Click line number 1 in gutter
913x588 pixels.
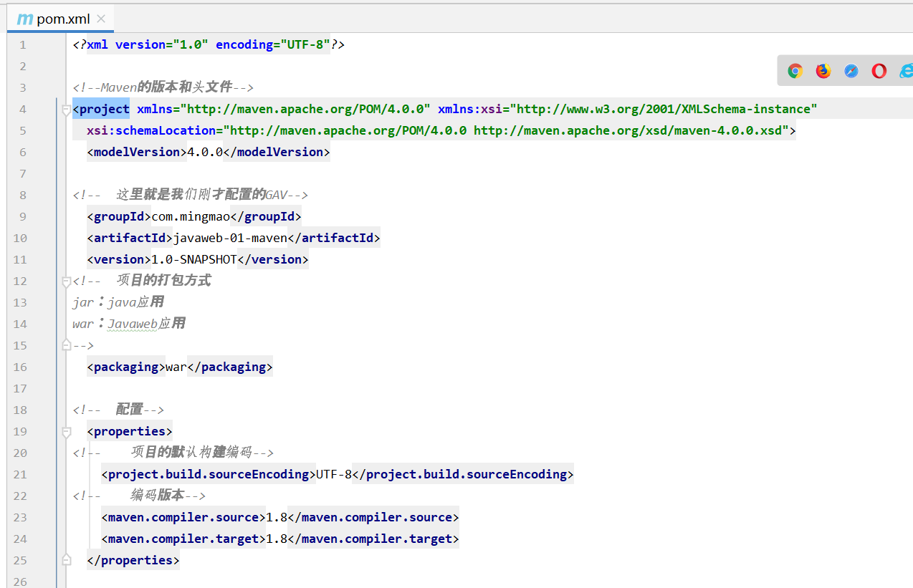(x=23, y=44)
